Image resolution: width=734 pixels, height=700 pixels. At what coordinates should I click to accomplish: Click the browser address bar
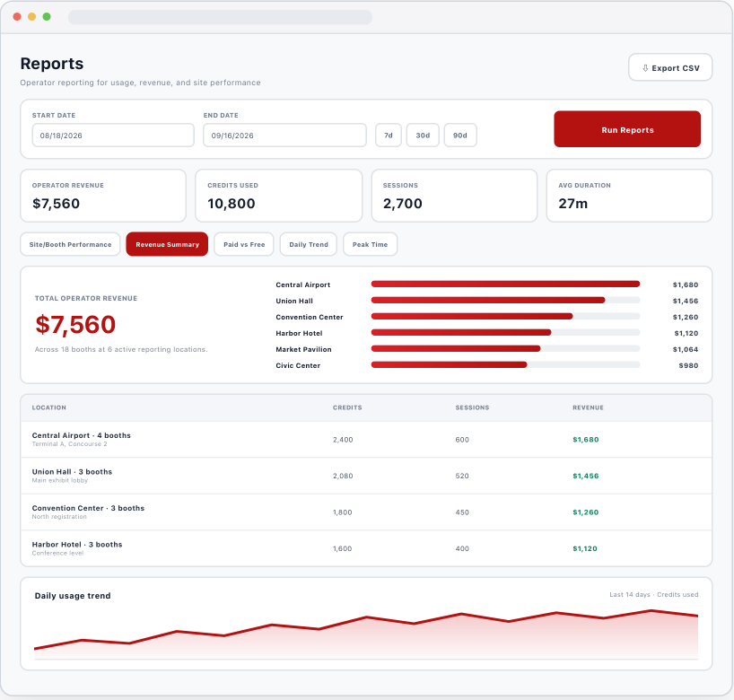(x=220, y=17)
